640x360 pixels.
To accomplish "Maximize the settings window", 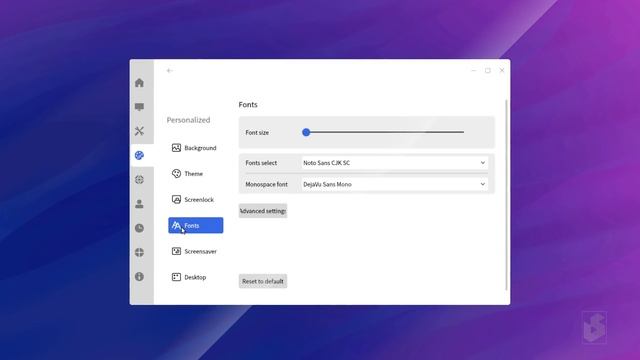I will [488, 71].
